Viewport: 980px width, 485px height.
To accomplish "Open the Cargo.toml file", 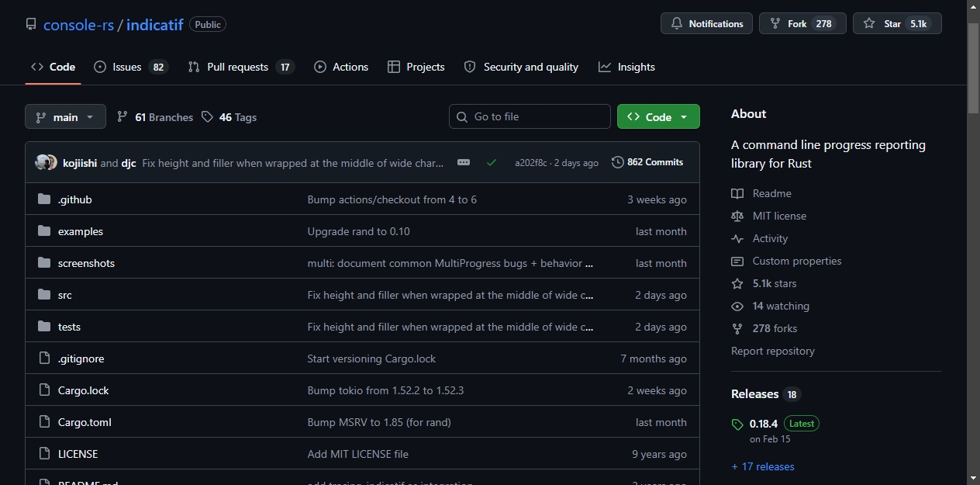I will (x=85, y=422).
